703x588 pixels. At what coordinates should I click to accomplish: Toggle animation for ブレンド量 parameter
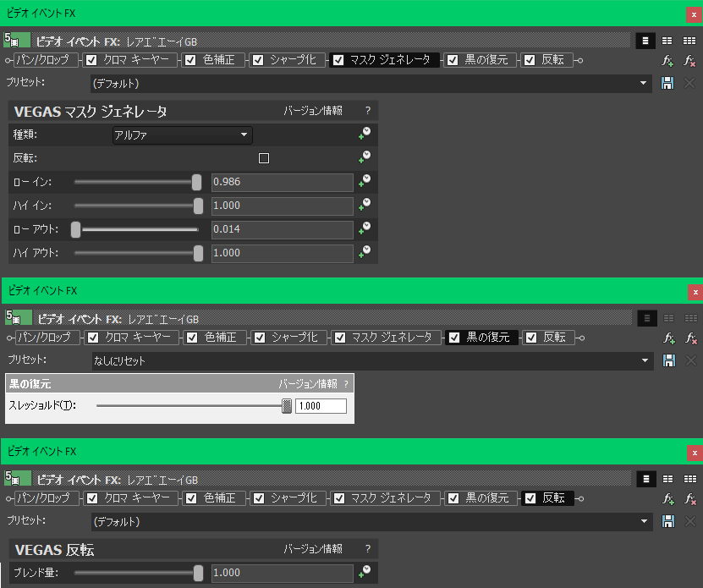[x=365, y=572]
